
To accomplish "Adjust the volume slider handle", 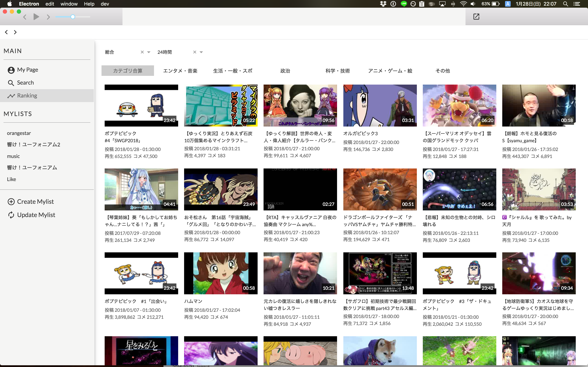I will (x=73, y=17).
